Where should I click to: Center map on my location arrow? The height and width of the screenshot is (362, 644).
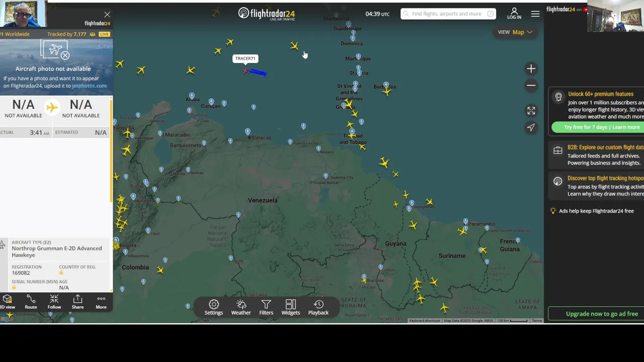[x=531, y=128]
